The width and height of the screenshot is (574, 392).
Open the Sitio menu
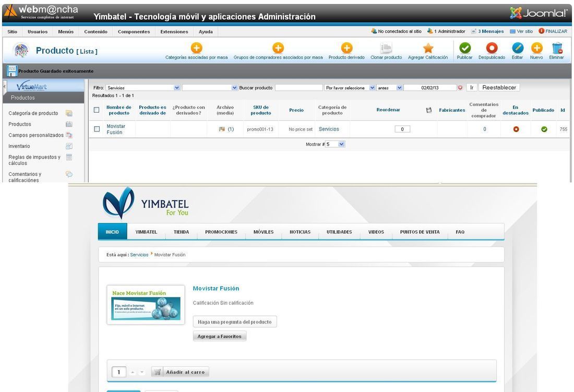tap(13, 32)
